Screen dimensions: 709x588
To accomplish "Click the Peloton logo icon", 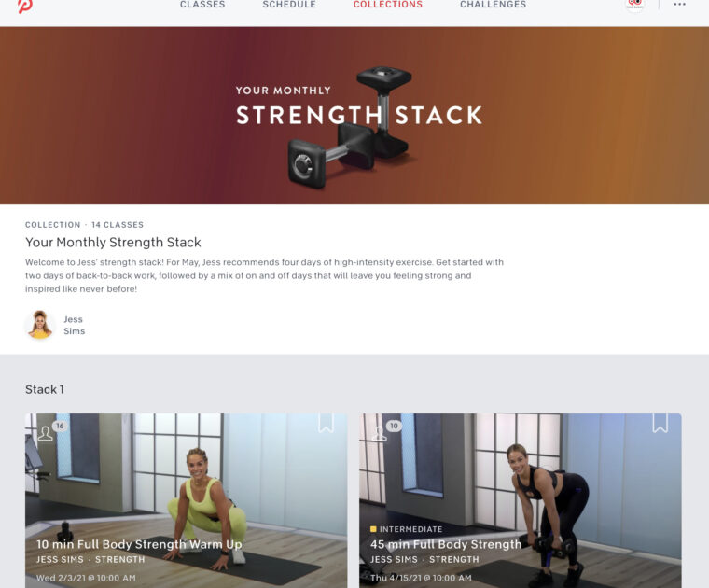I will [x=25, y=6].
